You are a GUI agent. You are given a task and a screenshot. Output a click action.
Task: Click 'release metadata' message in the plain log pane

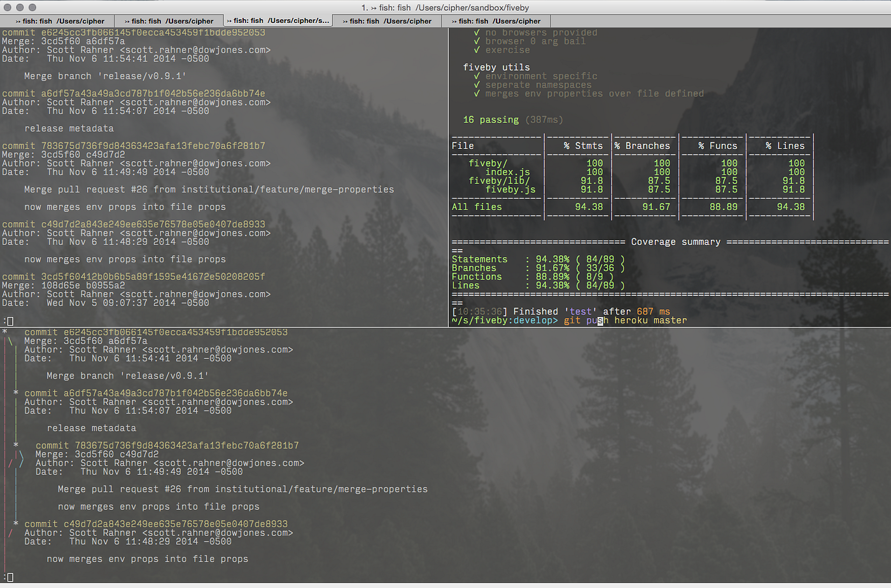point(69,129)
